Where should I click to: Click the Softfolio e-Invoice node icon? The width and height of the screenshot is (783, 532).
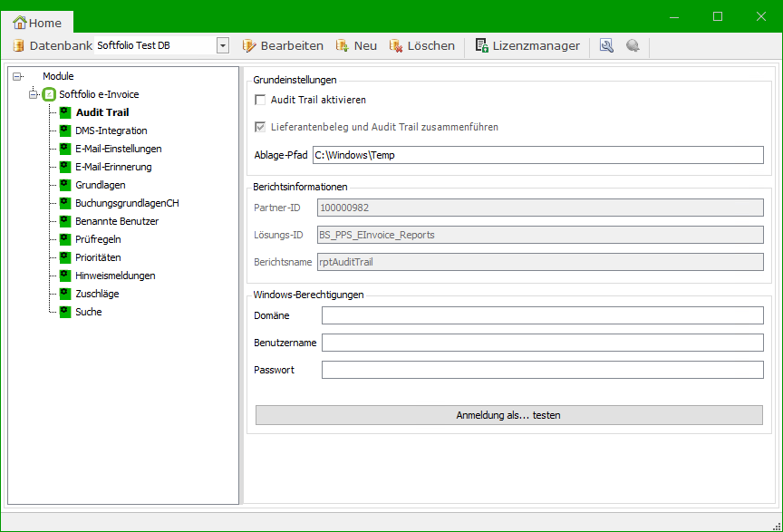pyautogui.click(x=50, y=94)
